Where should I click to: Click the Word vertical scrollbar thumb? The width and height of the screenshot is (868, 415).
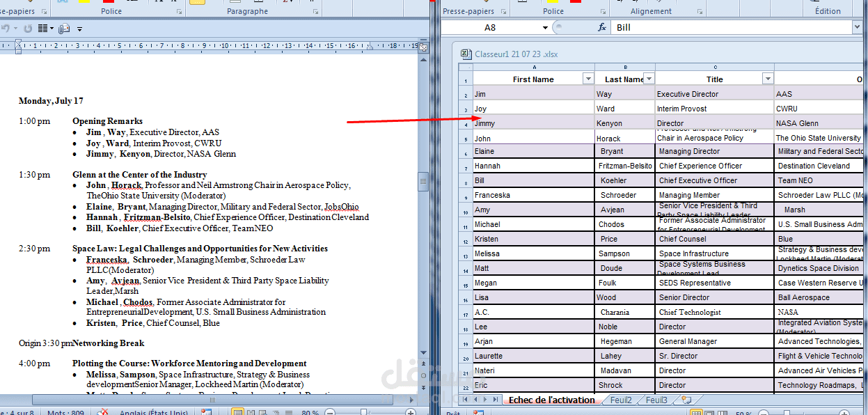[x=423, y=182]
